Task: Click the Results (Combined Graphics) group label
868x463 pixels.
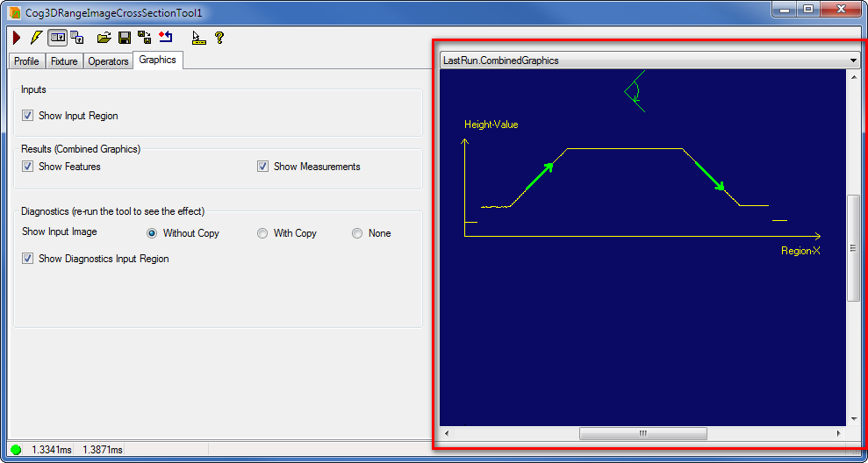Action: click(x=81, y=149)
